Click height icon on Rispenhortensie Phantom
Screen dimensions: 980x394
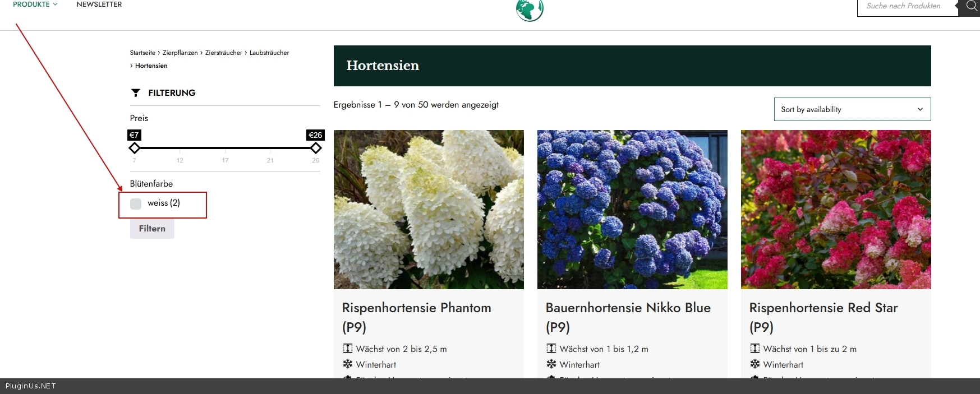[x=348, y=349]
